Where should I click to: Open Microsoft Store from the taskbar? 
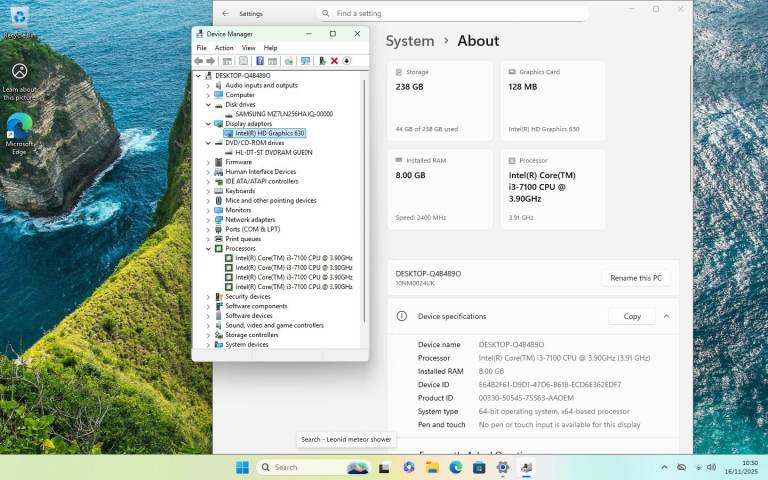[x=479, y=467]
